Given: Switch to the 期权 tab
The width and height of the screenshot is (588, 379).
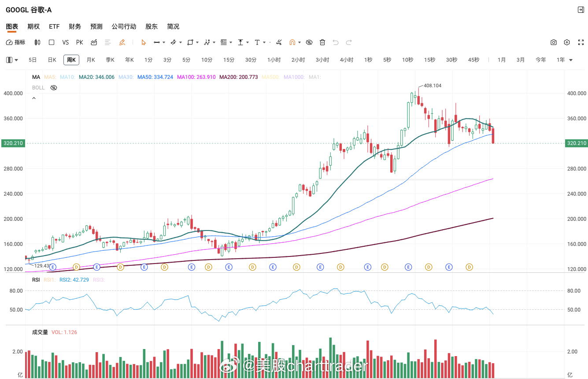Looking at the screenshot, I should (x=33, y=26).
